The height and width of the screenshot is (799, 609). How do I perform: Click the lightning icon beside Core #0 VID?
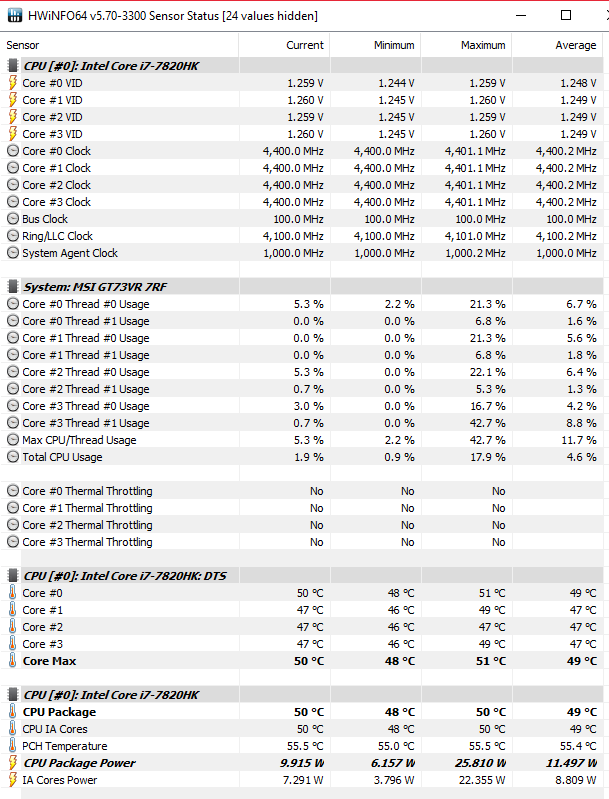pyautogui.click(x=13, y=83)
